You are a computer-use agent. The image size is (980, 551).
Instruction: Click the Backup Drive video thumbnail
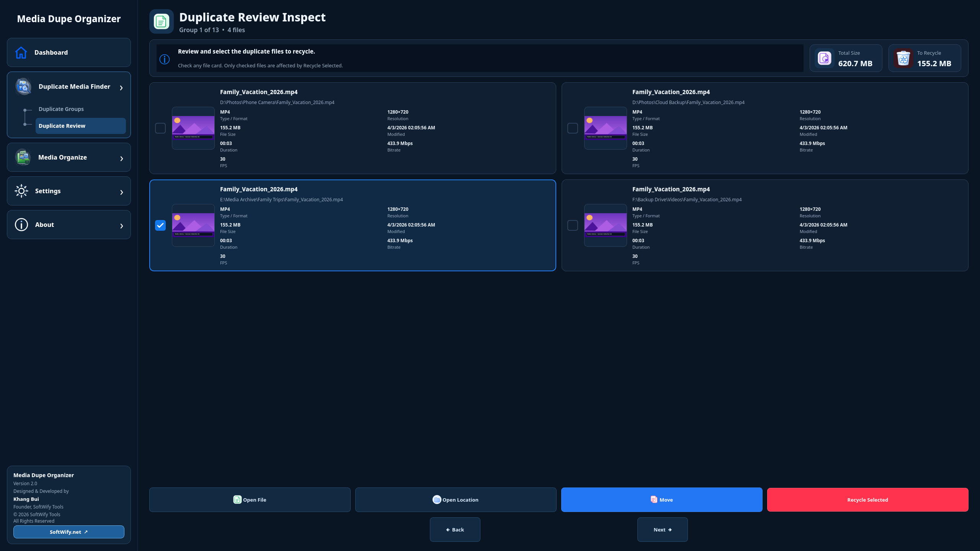(606, 225)
